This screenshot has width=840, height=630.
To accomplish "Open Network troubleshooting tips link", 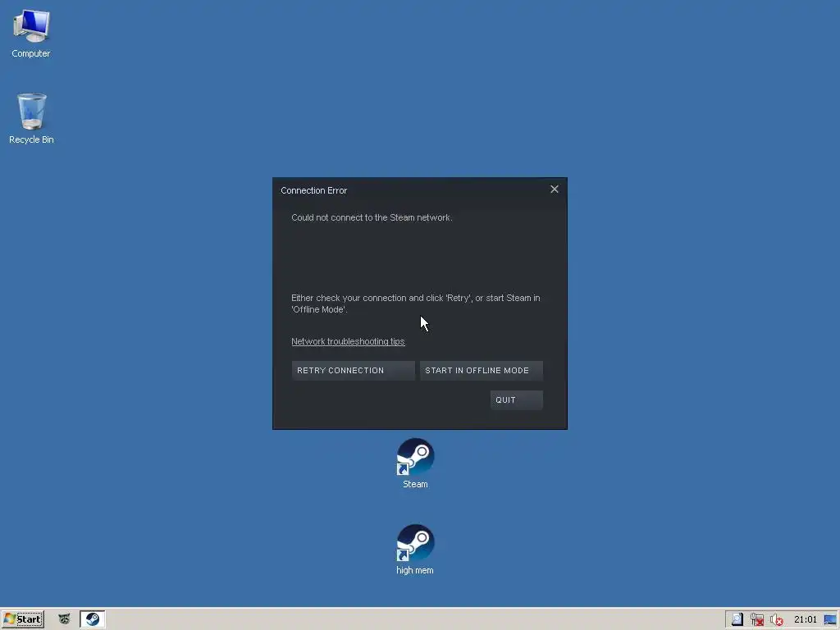I will (x=348, y=341).
